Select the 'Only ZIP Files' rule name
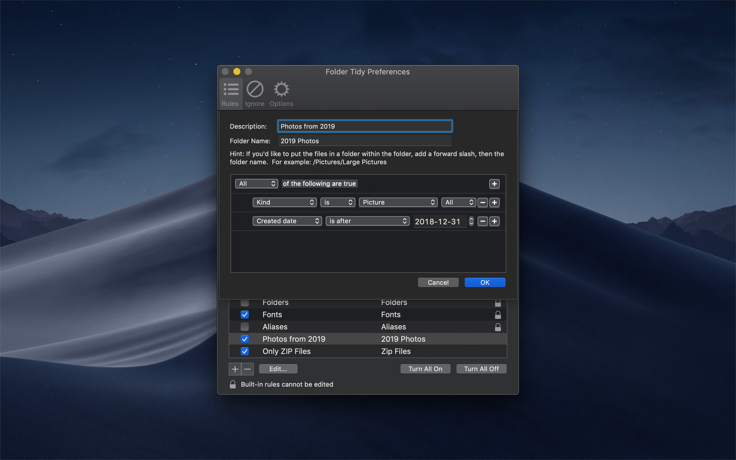 (x=286, y=352)
